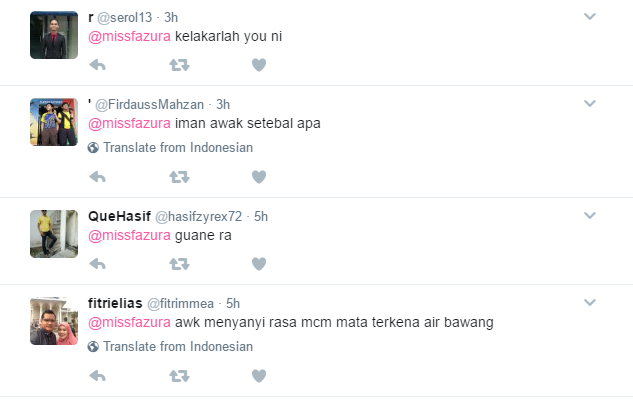The width and height of the screenshot is (633, 401).
Task: Translate @FirdaussMahzan's tweet from Indonesian
Action: coord(170,147)
